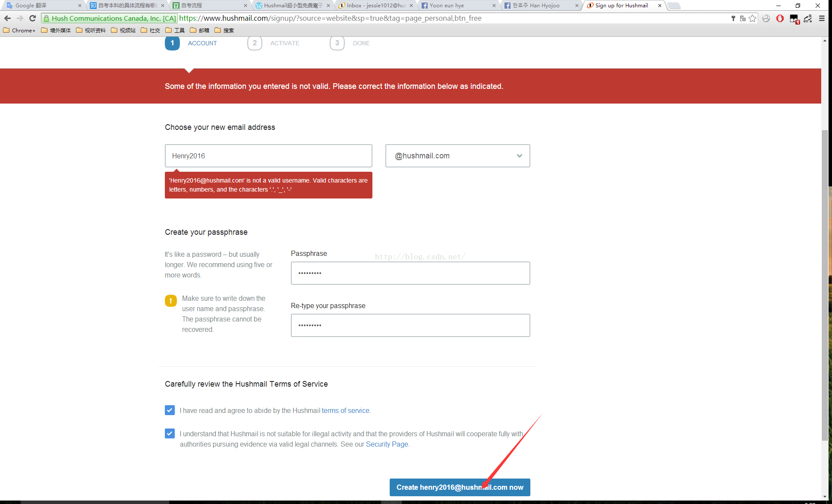This screenshot has width=832, height=504.
Task: Open the terms of service link
Action: pos(345,410)
